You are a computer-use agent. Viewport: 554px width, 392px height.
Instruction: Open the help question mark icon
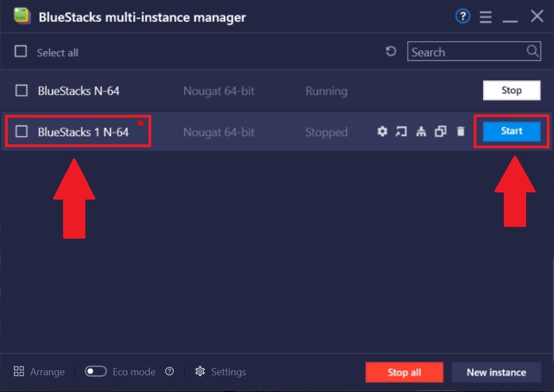[463, 17]
